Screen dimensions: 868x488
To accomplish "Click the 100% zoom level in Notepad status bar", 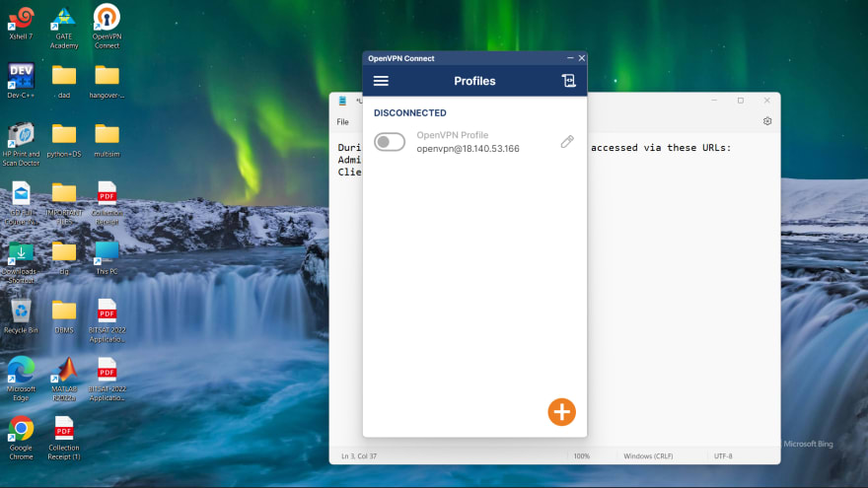I will (x=581, y=456).
